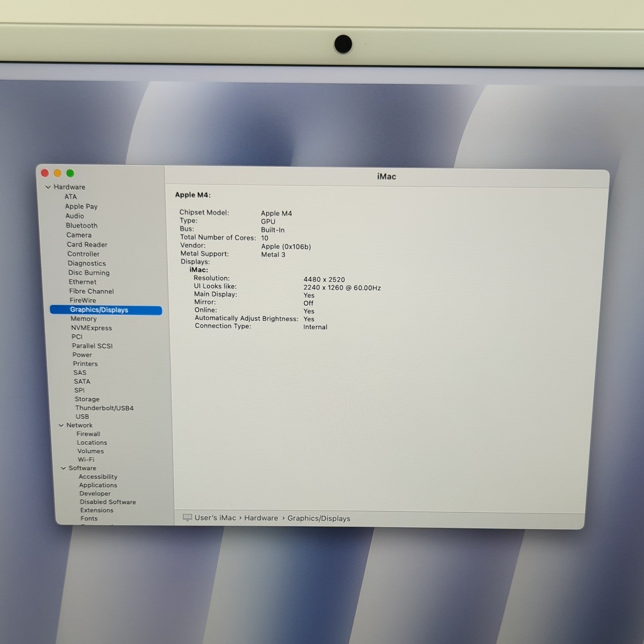Open Locations under Network
The width and height of the screenshot is (644, 644).
click(92, 443)
